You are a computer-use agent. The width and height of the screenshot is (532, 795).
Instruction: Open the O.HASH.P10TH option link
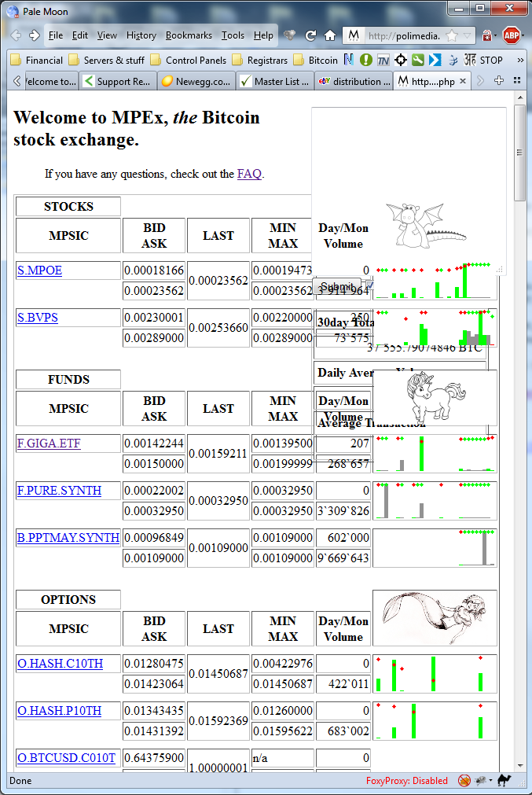coord(59,710)
